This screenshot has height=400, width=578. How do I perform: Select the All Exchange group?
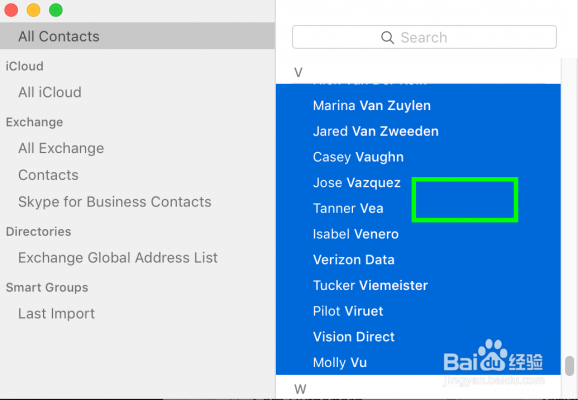click(x=61, y=148)
